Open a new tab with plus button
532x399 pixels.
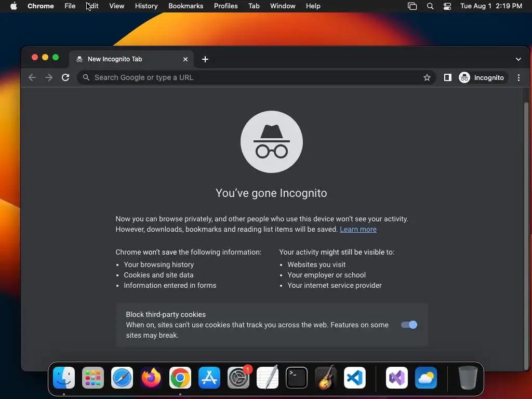(x=205, y=59)
